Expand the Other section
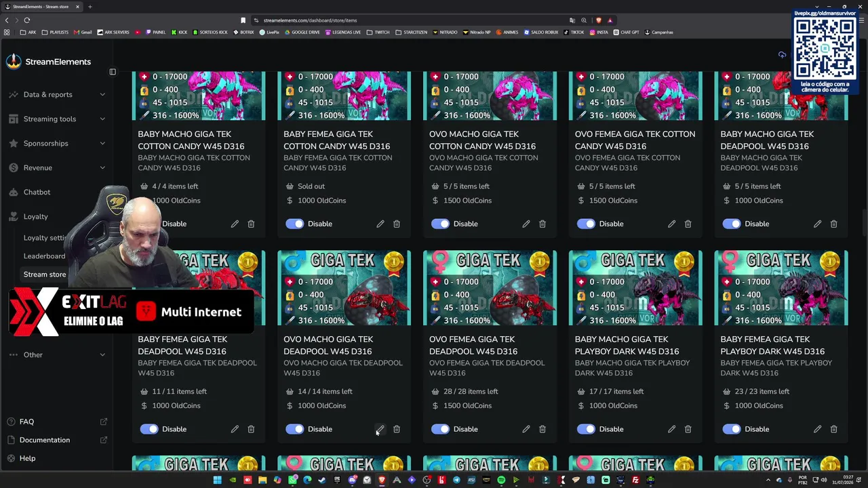Image resolution: width=868 pixels, height=488 pixels. click(x=57, y=354)
